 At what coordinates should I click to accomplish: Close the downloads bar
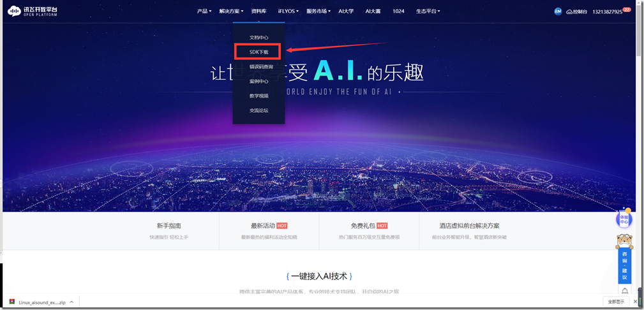(634, 301)
